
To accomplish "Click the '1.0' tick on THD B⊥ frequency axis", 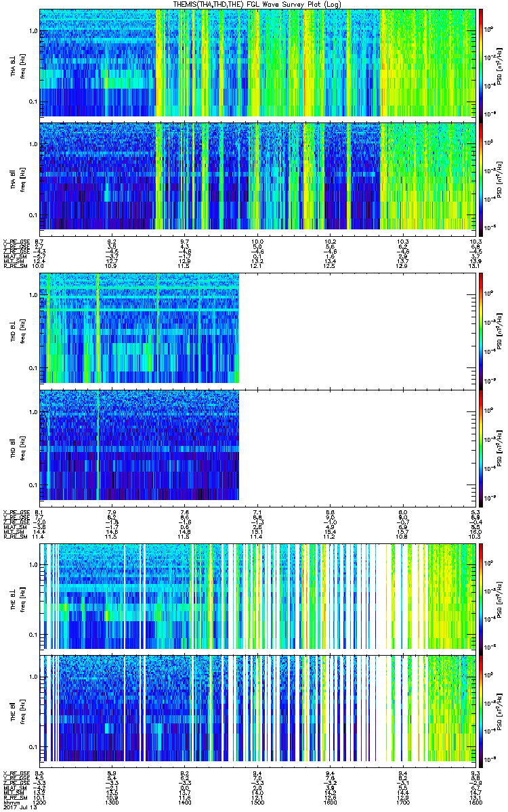I will click(x=33, y=296).
